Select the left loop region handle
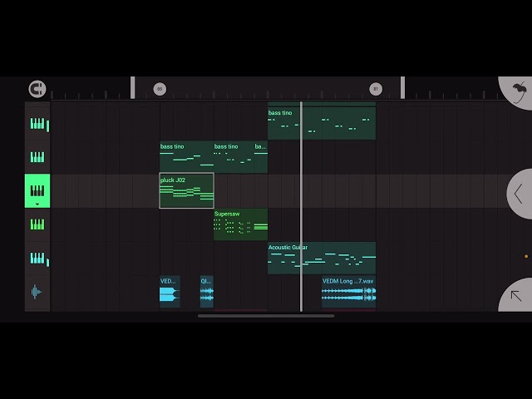Screen dimensions: 532x399 133,87
